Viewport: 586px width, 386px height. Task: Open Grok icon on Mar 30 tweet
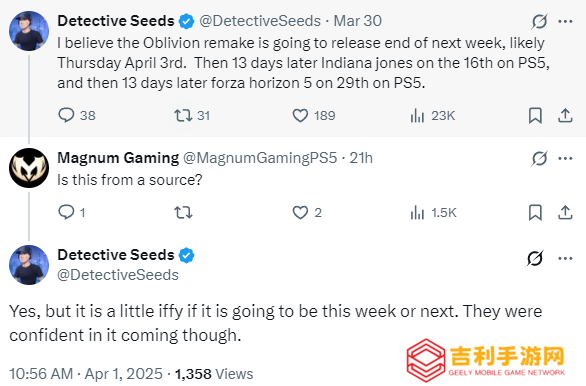[539, 21]
